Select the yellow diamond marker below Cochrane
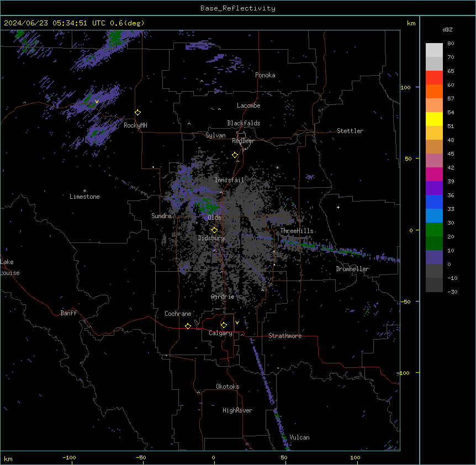Image resolution: width=476 pixels, height=465 pixels. coord(188,326)
